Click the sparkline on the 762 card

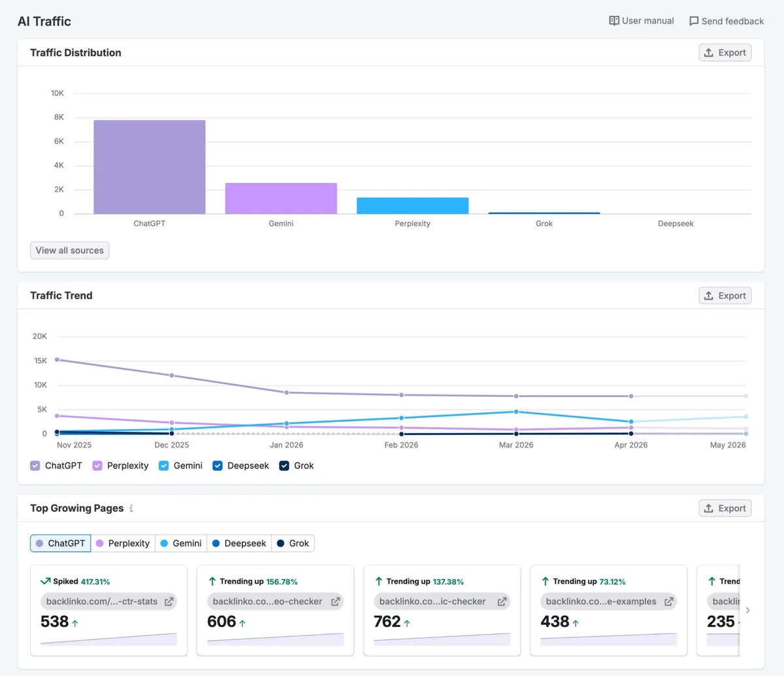(x=442, y=639)
